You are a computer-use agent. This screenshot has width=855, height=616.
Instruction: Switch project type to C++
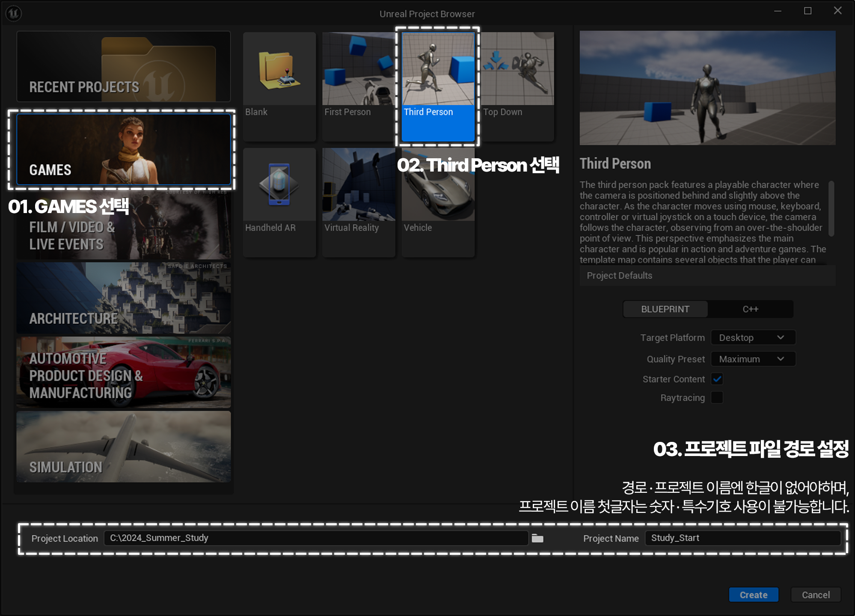[751, 309]
